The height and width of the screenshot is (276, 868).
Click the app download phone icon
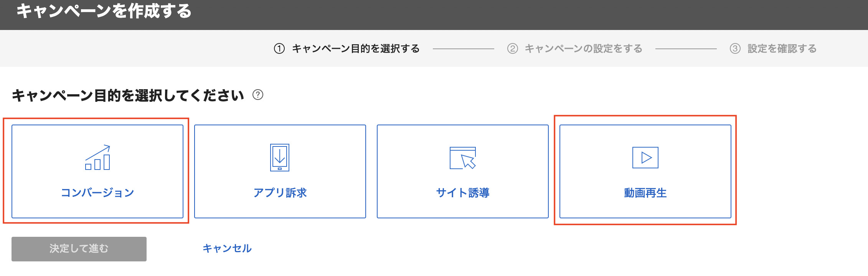click(x=280, y=158)
